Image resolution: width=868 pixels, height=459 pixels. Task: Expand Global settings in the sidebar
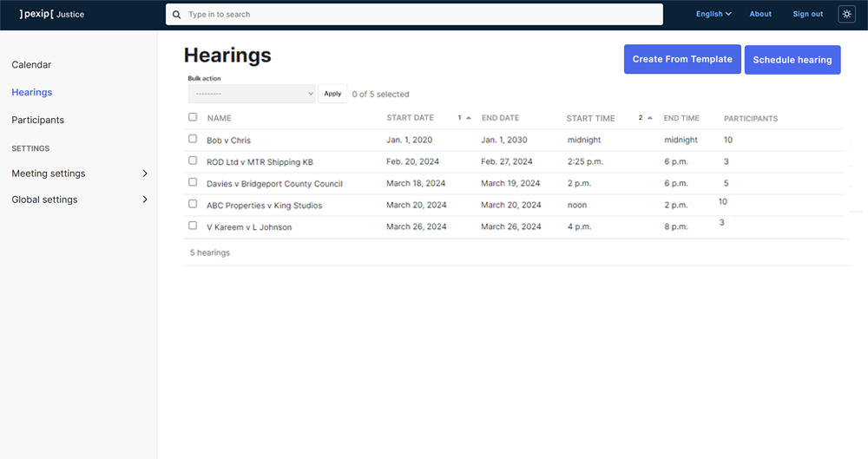coord(78,200)
